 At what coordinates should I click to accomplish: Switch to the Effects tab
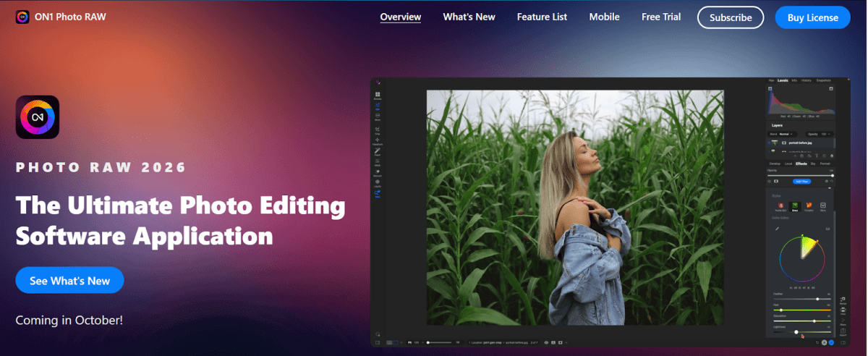click(801, 164)
